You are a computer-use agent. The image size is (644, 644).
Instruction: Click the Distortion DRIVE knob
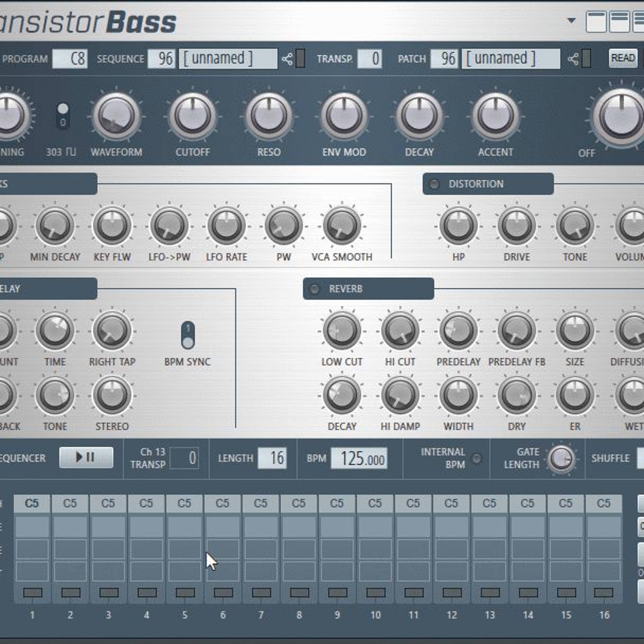point(517,226)
